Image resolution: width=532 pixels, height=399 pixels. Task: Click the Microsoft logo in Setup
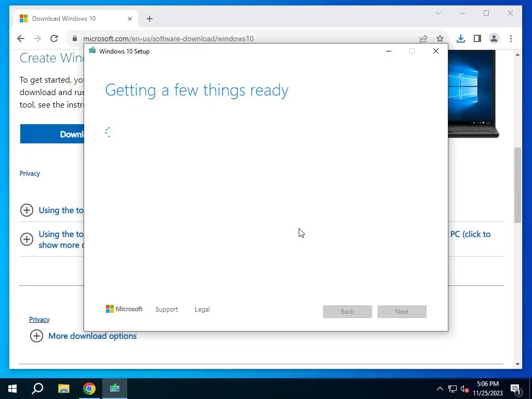[x=124, y=309]
